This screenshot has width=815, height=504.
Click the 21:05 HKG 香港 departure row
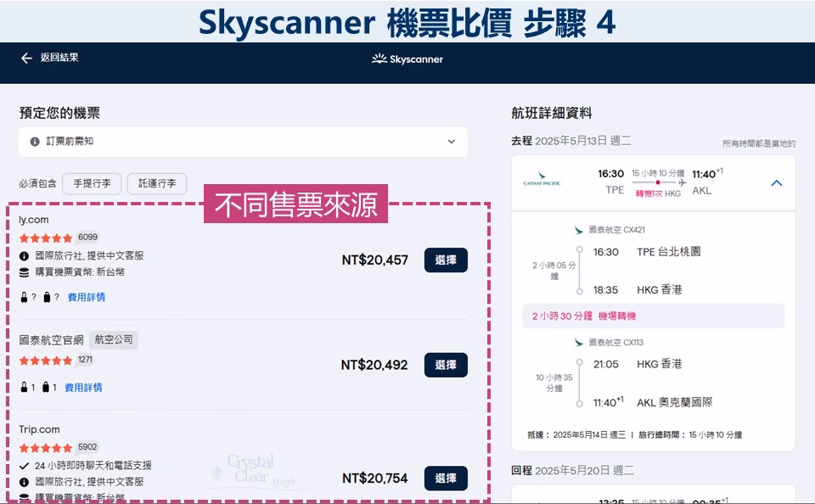638,364
